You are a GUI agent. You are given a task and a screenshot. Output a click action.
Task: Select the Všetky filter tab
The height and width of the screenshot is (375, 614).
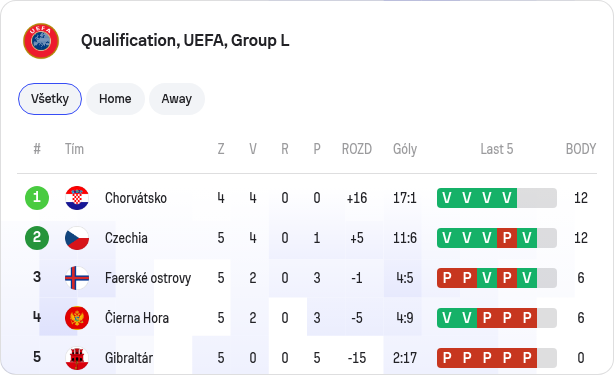click(50, 99)
